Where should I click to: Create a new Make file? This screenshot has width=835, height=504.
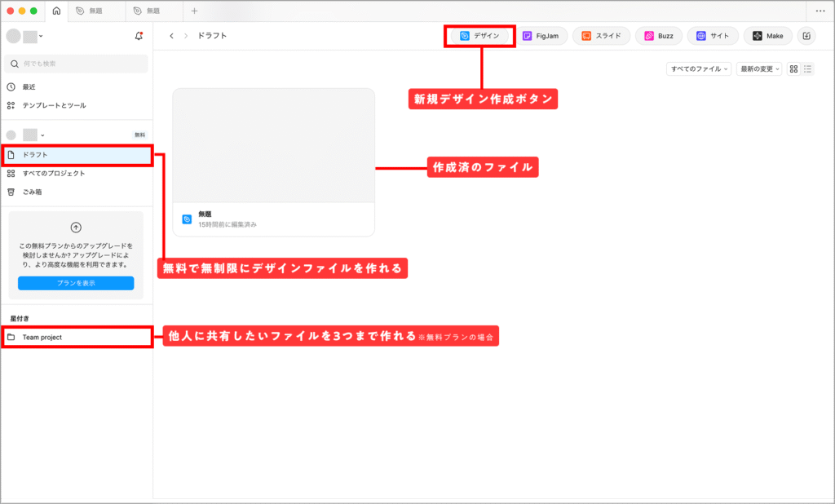(767, 36)
